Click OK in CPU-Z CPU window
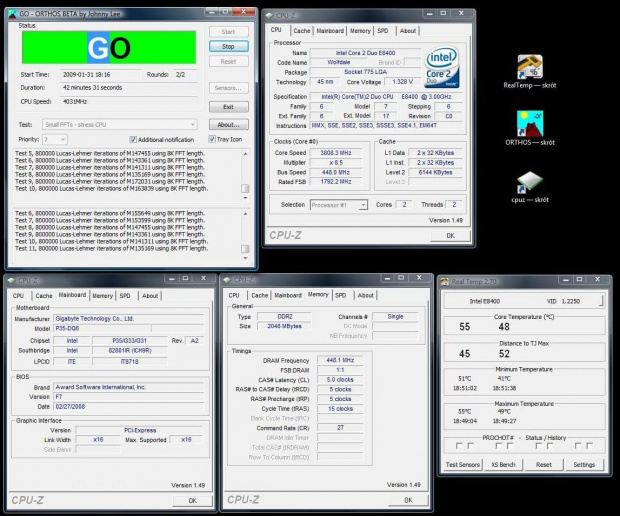This screenshot has width=620, height=516. coord(450,236)
